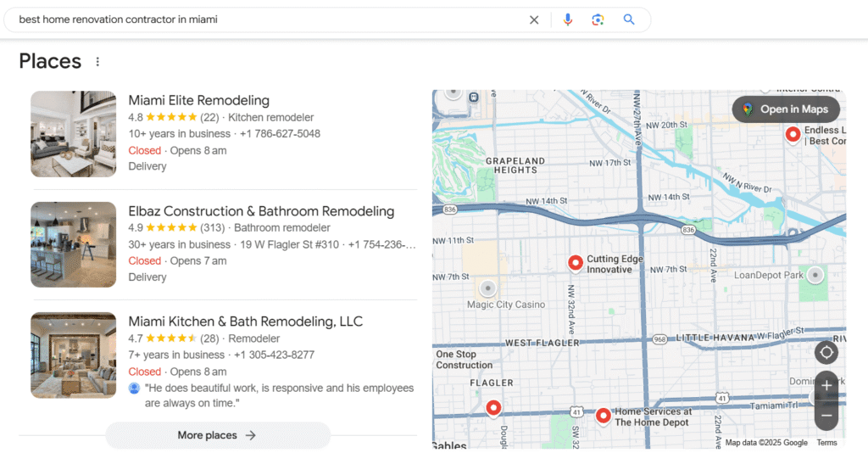Screen dimensions: 868x464
Task: Select the Cutting Edge Innovative map pin
Action: [x=576, y=262]
